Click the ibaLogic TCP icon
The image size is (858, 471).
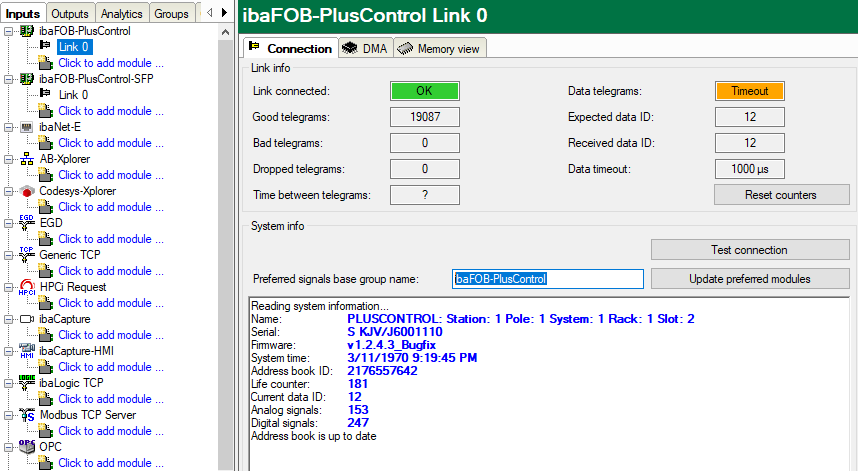(27, 383)
